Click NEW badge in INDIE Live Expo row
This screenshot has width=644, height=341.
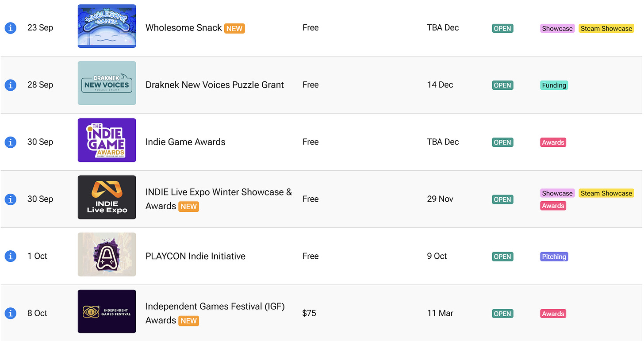point(189,207)
